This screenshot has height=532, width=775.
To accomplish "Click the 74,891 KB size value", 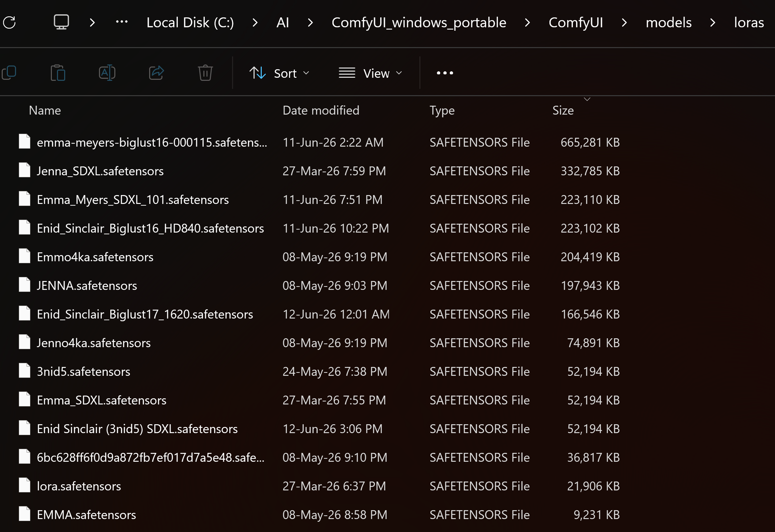I will point(593,342).
